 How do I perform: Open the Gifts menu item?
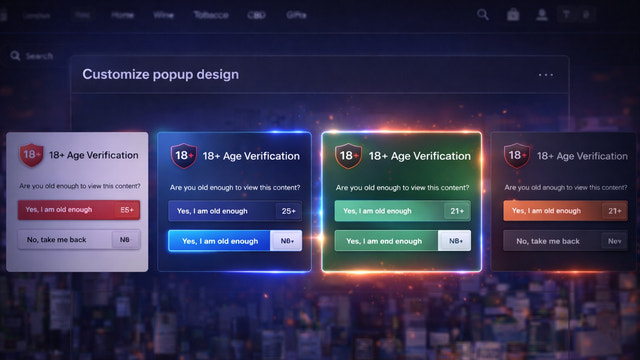[x=296, y=15]
